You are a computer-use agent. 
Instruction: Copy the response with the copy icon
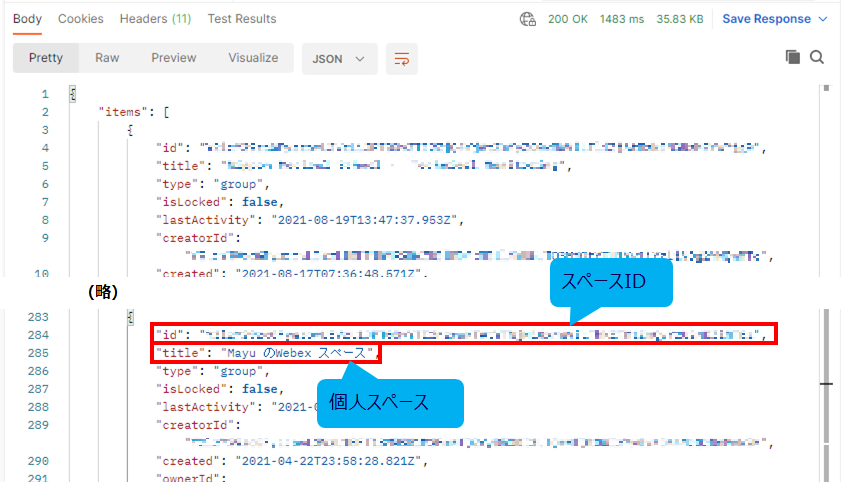tap(793, 58)
